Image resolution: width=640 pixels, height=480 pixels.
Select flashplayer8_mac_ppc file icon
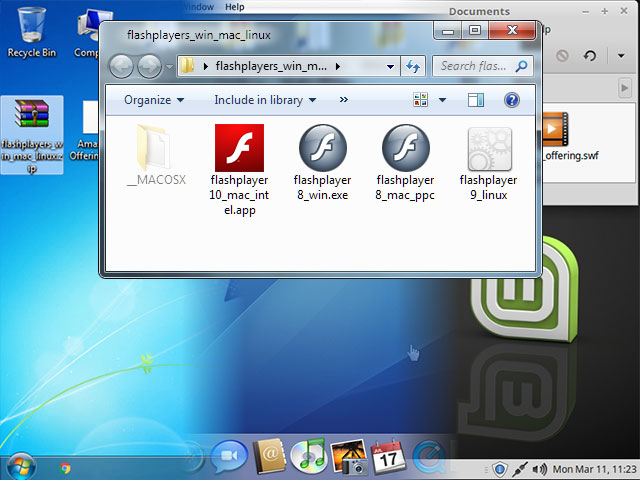point(405,149)
